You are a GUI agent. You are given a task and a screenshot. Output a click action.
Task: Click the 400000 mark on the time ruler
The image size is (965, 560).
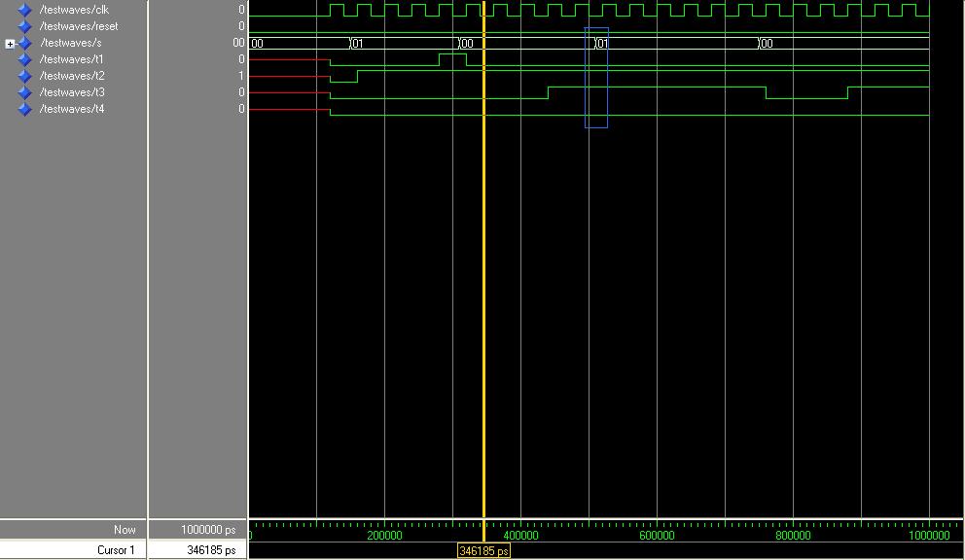pyautogui.click(x=520, y=536)
